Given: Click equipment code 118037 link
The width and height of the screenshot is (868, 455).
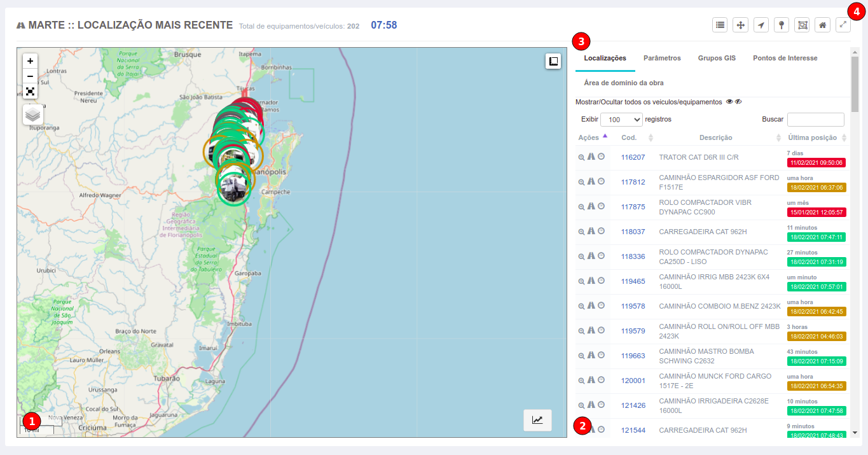Looking at the screenshot, I should pos(633,232).
